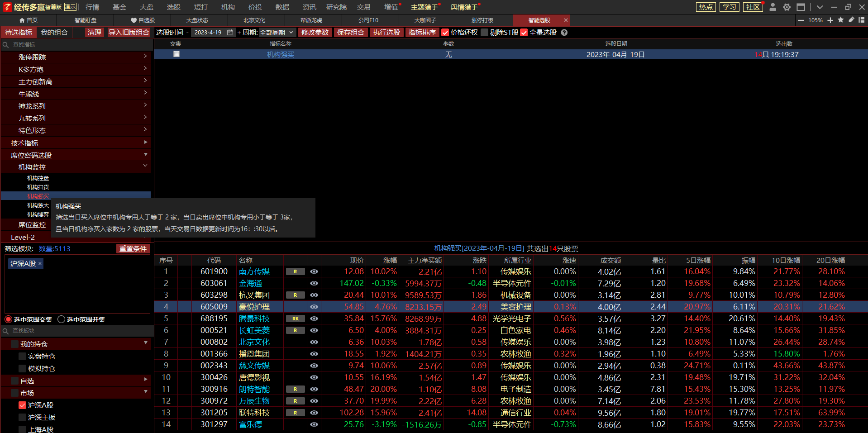Click the 查找指标 search field
The image size is (868, 433).
(77, 45)
